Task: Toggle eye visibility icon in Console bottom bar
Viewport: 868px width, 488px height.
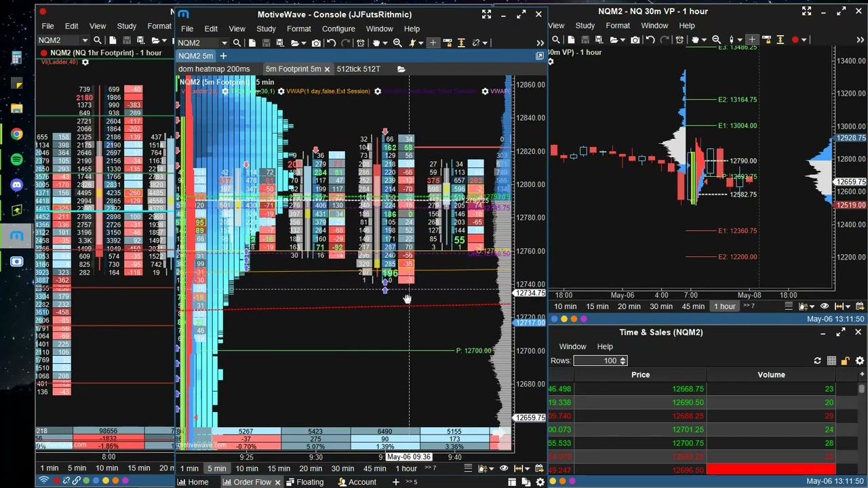Action: (504, 468)
